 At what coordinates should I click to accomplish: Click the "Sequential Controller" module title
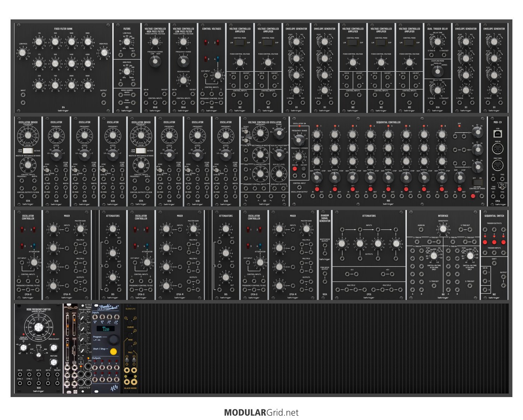click(x=388, y=122)
